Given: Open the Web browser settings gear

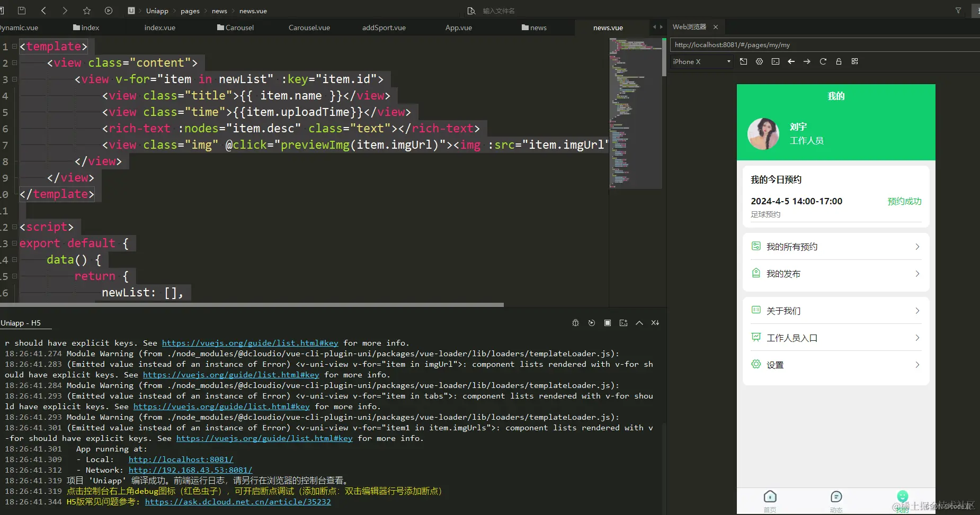Looking at the screenshot, I should pos(760,61).
